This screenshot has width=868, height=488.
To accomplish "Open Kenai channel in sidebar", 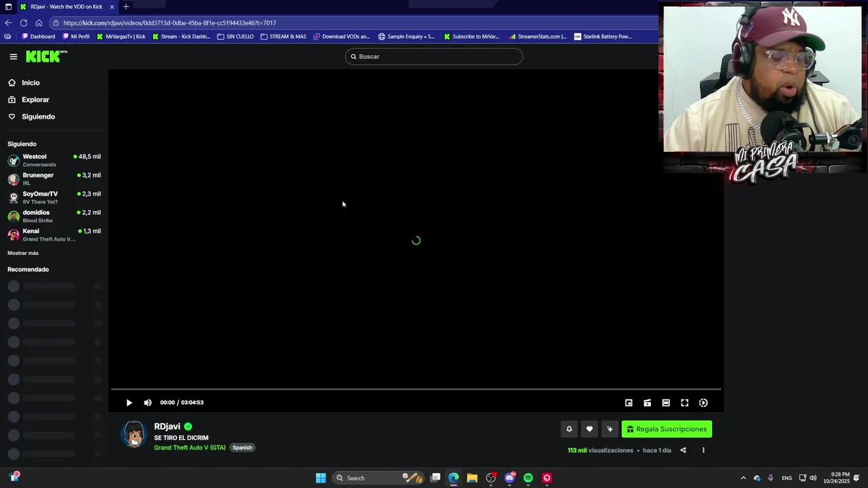I will (54, 235).
